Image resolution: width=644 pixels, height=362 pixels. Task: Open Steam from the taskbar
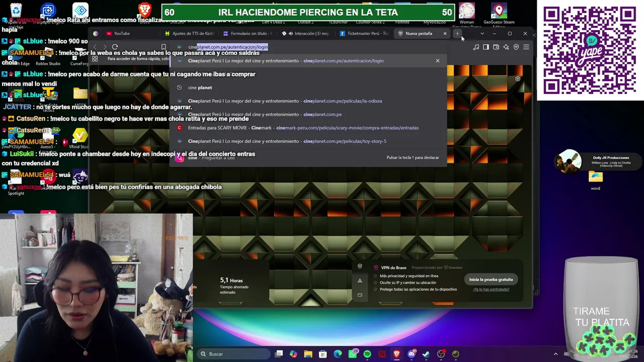click(x=426, y=354)
